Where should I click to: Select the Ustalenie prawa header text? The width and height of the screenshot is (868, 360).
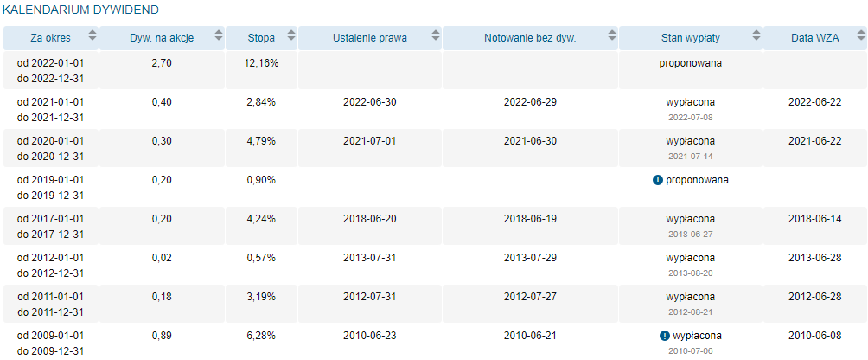point(370,38)
